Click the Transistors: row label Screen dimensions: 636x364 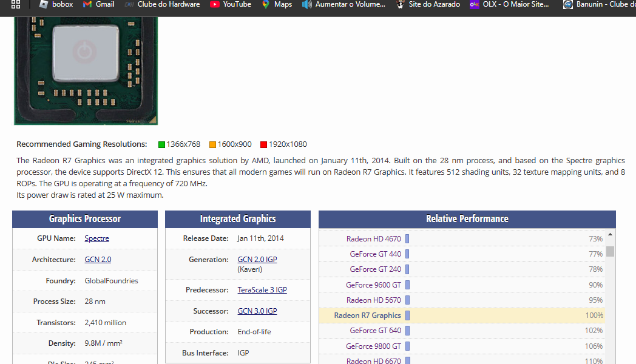pos(56,323)
